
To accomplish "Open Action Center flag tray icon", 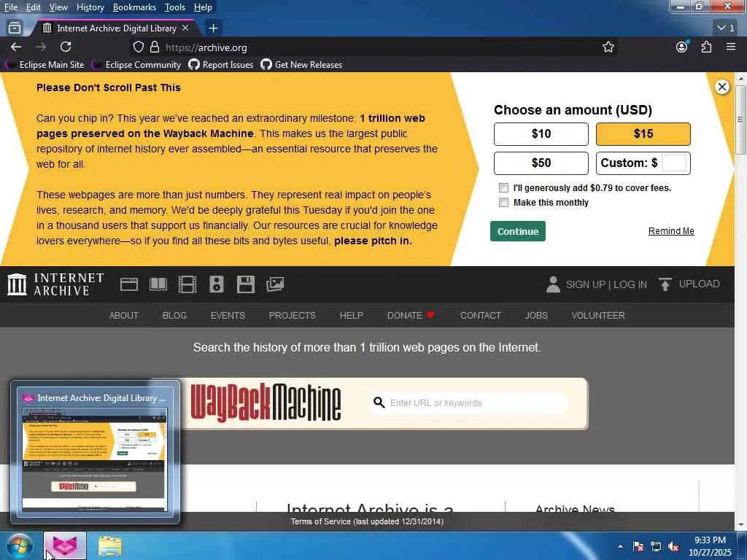I will (x=638, y=546).
